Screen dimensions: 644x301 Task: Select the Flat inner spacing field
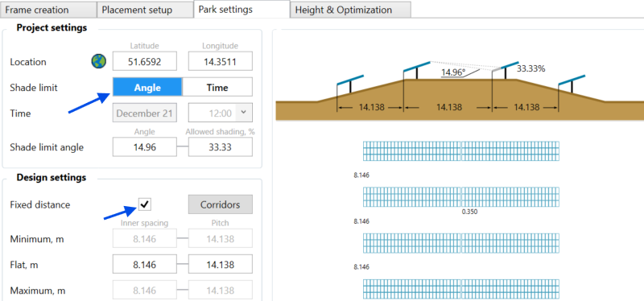click(145, 265)
